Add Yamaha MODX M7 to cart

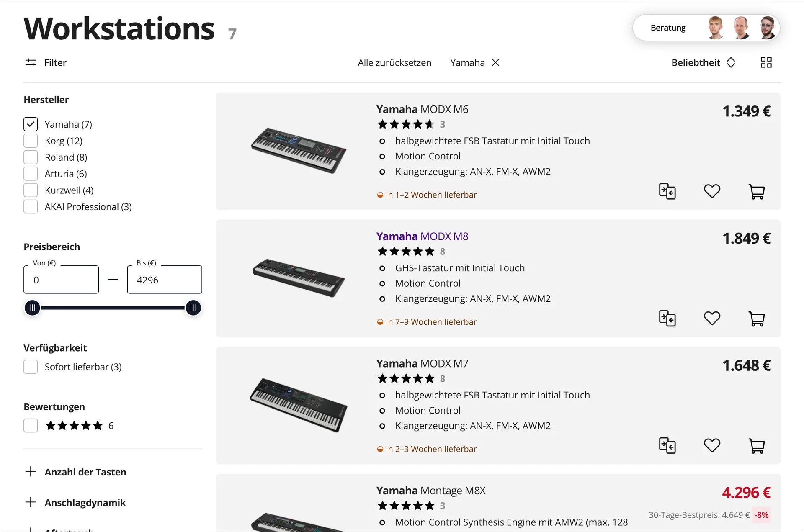tap(756, 445)
